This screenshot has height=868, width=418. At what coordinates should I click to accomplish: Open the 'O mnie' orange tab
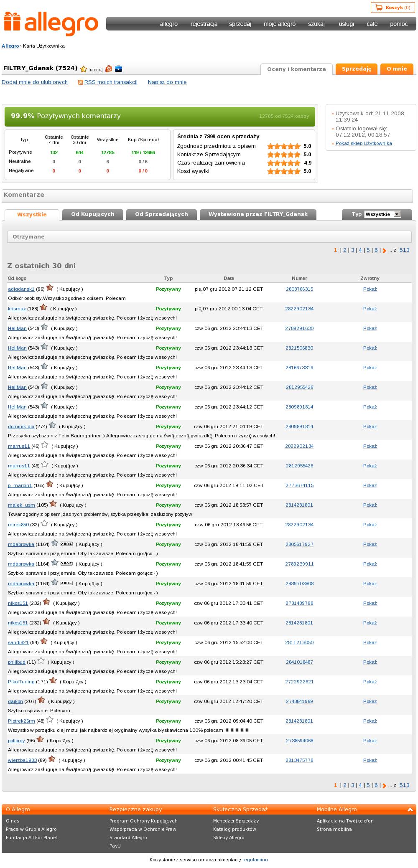pos(397,69)
